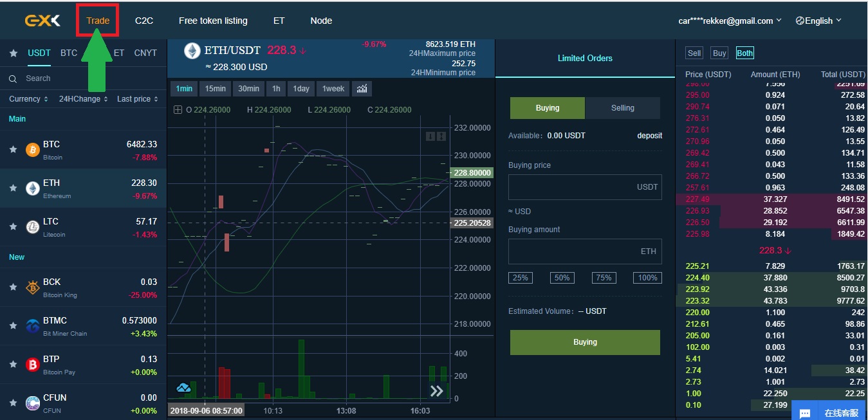This screenshot has width=868, height=420.
Task: Open chart indicators icon after 1week
Action: coord(363,89)
